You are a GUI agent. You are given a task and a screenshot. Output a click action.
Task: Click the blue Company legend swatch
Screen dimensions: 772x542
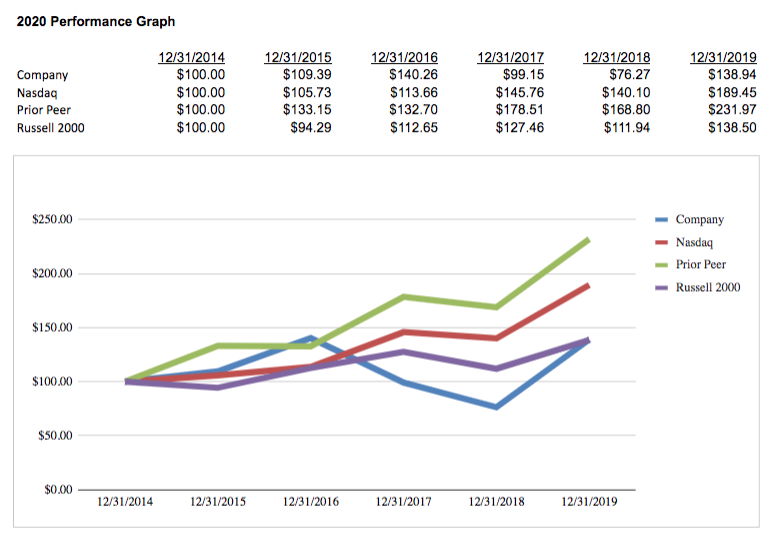[661, 219]
